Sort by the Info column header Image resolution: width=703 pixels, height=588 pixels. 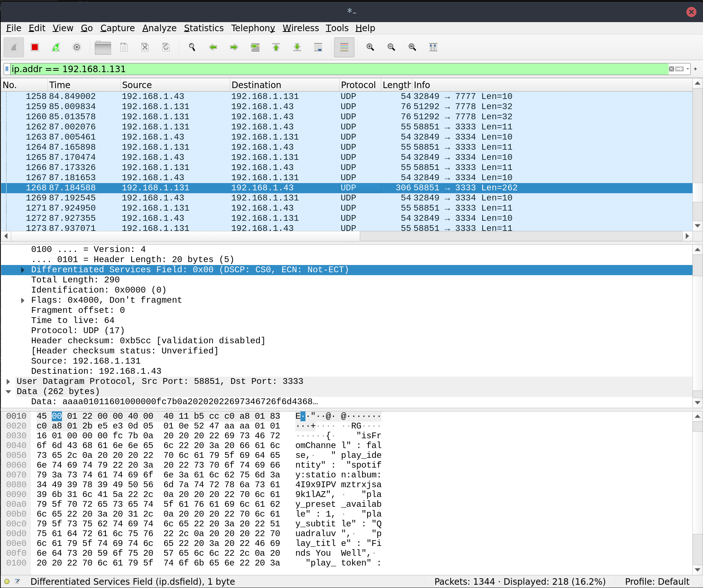(552, 85)
